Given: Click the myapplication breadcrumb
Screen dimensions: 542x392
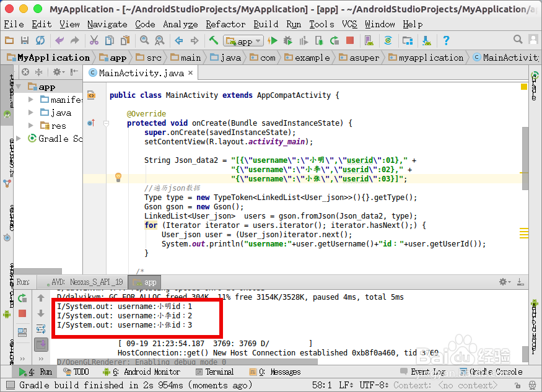Looking at the screenshot, I should pos(426,58).
